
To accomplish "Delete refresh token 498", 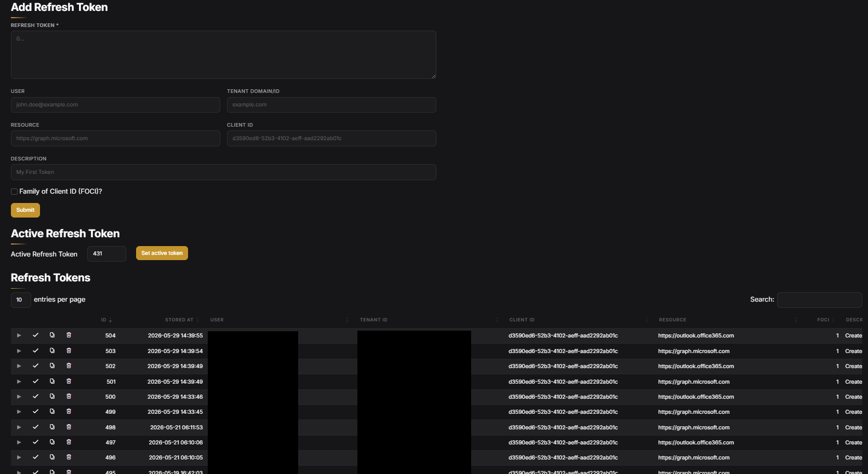I will pyautogui.click(x=69, y=427).
